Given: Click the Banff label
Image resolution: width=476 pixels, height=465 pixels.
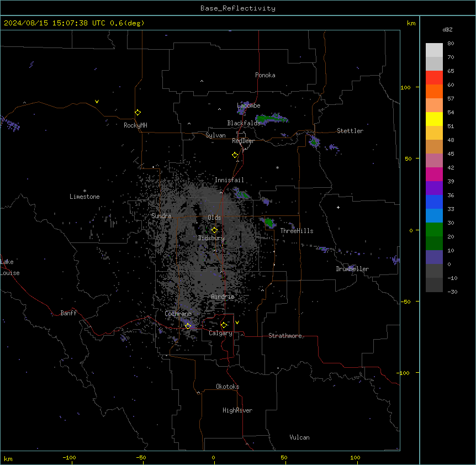Looking at the screenshot, I should click(68, 313).
